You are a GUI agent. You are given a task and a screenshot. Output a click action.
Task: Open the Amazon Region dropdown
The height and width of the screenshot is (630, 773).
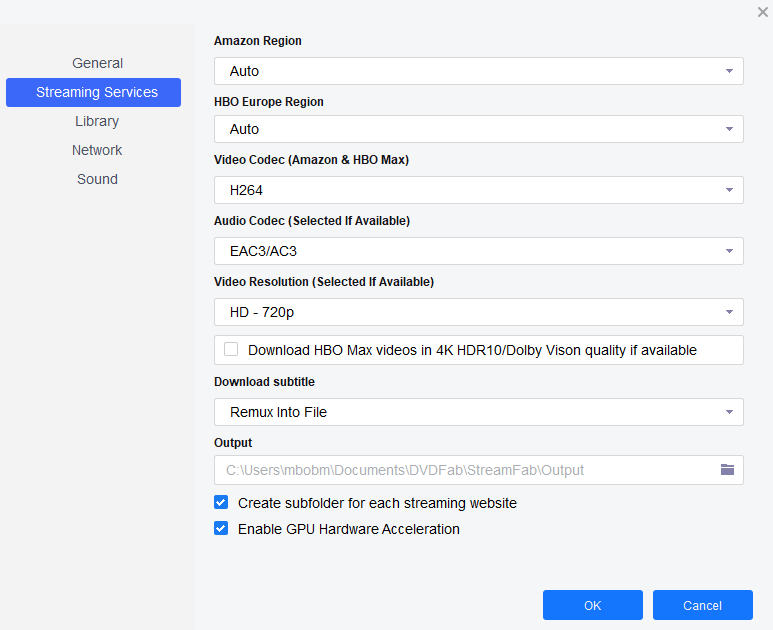tap(478, 71)
